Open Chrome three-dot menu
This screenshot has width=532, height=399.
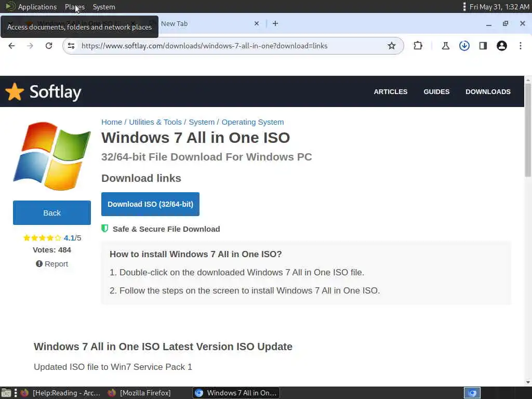pyautogui.click(x=521, y=46)
